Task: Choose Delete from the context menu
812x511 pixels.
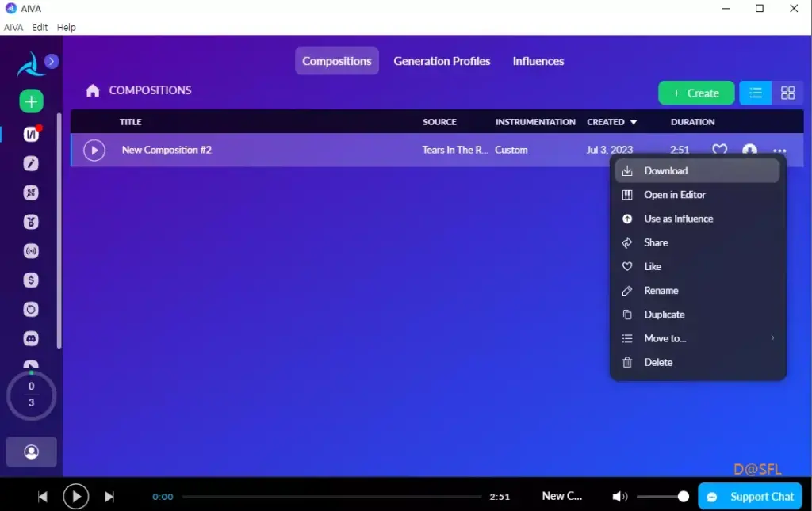Action: tap(697, 363)
